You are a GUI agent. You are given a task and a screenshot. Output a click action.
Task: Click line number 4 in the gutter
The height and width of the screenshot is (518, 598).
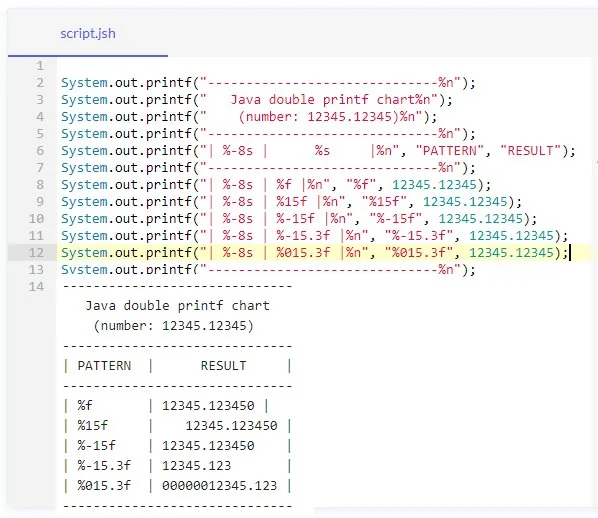[x=40, y=117]
